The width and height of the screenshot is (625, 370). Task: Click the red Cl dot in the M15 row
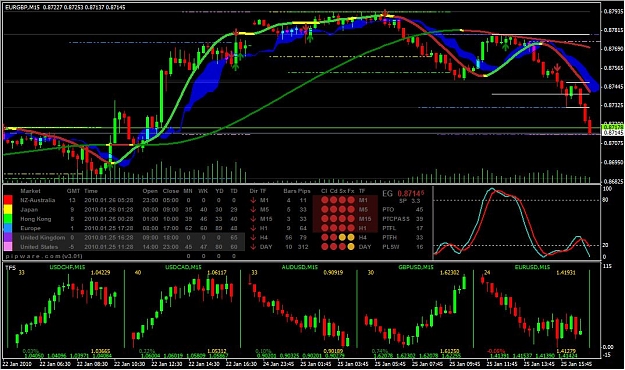click(x=324, y=219)
